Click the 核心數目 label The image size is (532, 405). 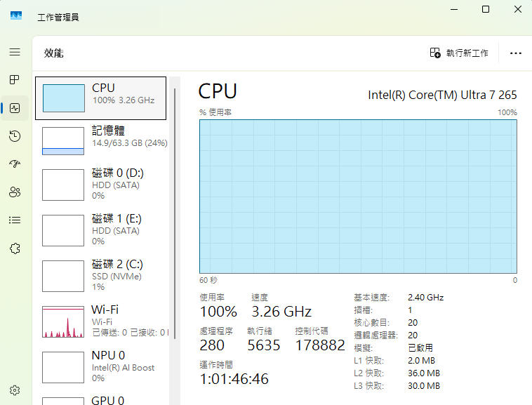371,323
